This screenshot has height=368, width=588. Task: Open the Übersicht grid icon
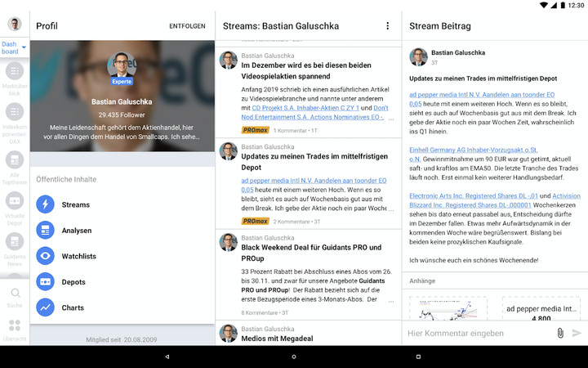tap(15, 325)
